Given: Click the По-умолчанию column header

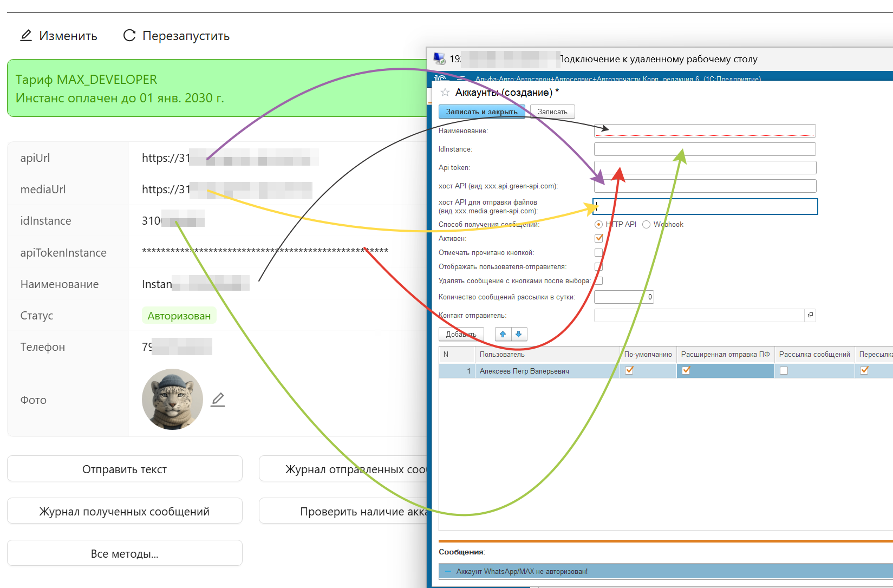Looking at the screenshot, I should click(648, 355).
